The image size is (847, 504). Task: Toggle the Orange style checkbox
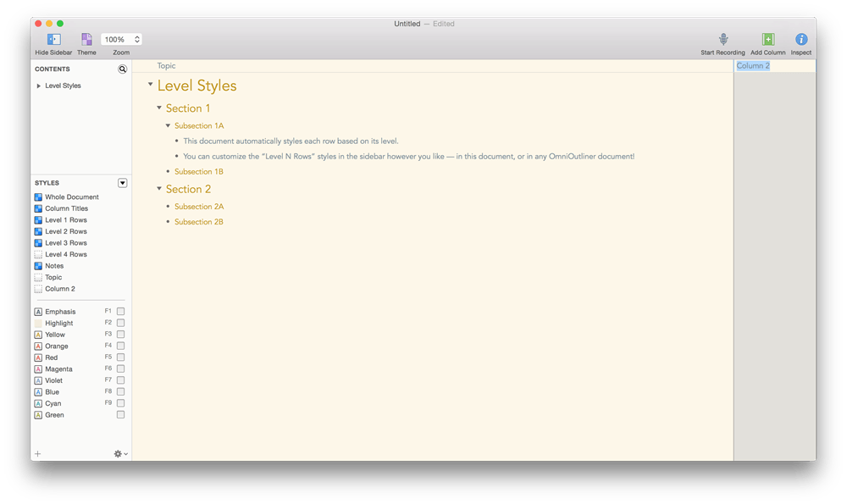point(120,346)
